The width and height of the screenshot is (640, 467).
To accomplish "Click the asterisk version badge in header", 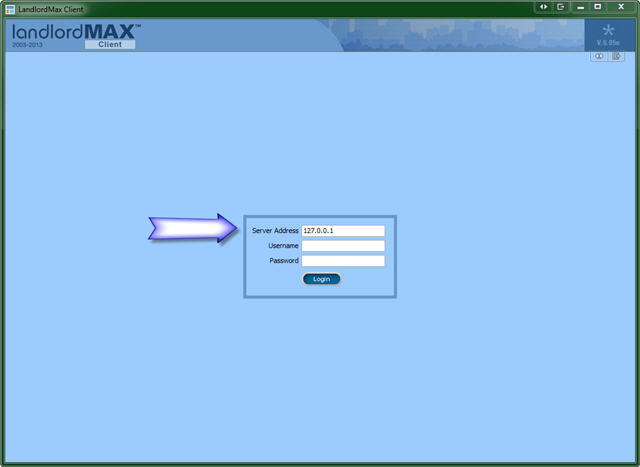I will pyautogui.click(x=608, y=35).
